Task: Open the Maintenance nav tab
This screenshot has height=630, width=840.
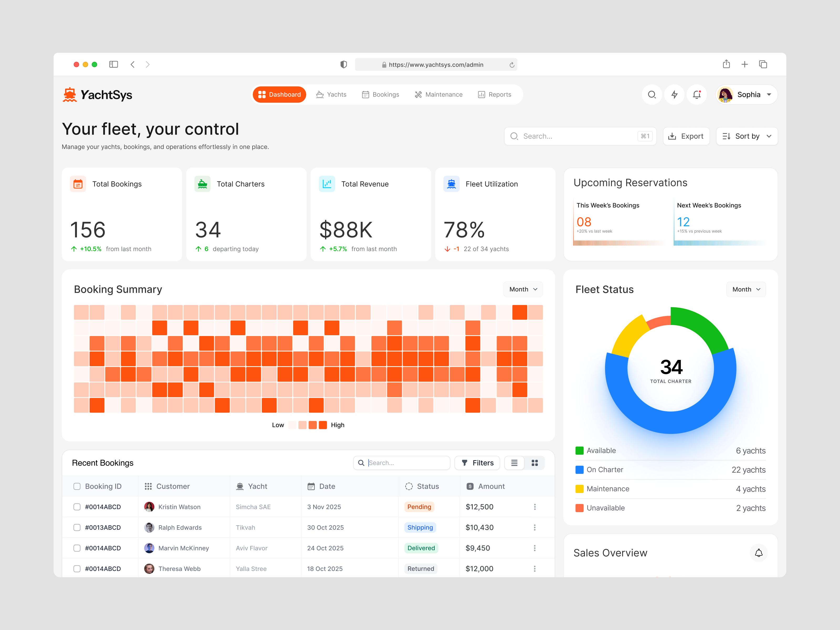Action: point(439,94)
